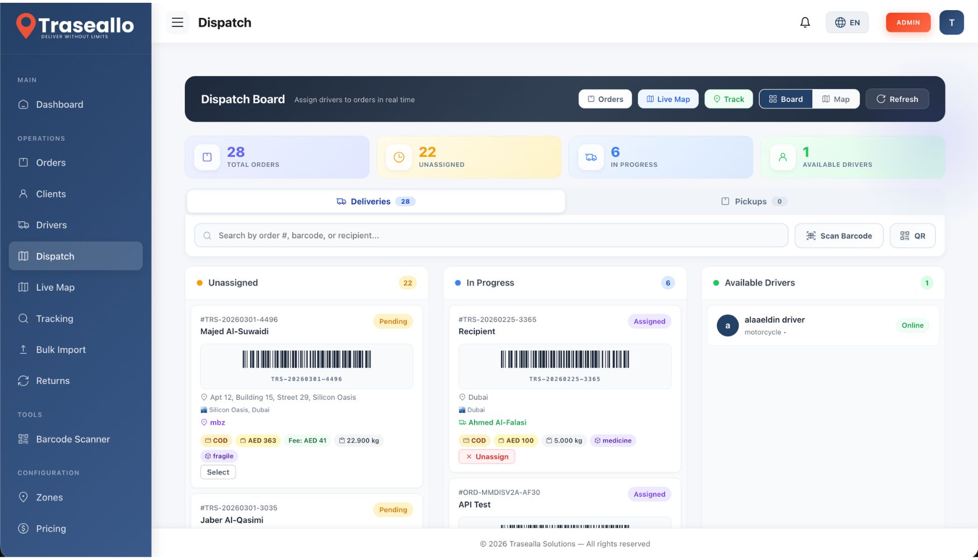Open Barcode Scanner in sidebar
This screenshot has width=978, height=560.
73,439
